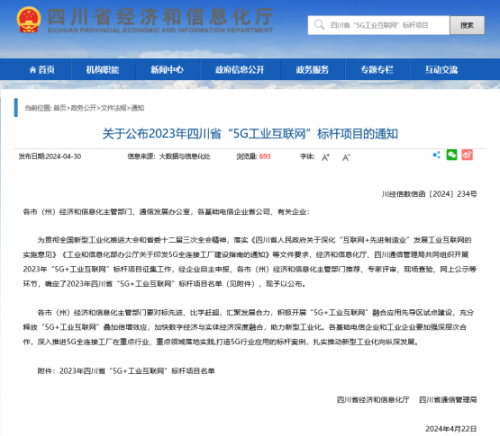Open attachment 标杆项目名单 link
This screenshot has height=436, width=500.
[x=137, y=371]
